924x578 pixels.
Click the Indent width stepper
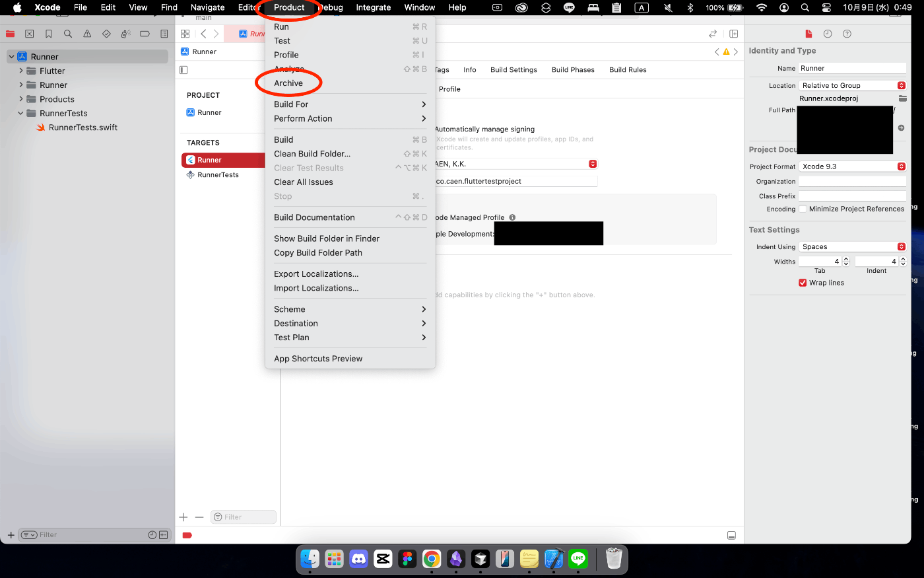[x=903, y=262]
